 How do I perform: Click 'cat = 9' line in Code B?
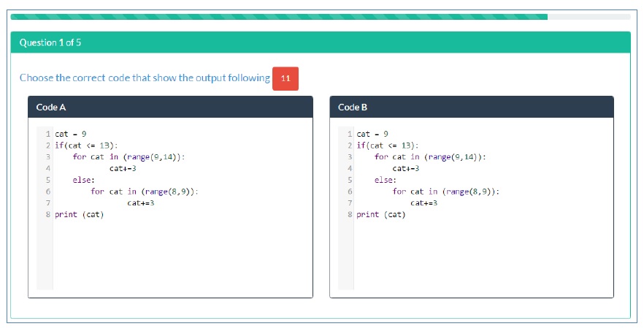click(372, 134)
